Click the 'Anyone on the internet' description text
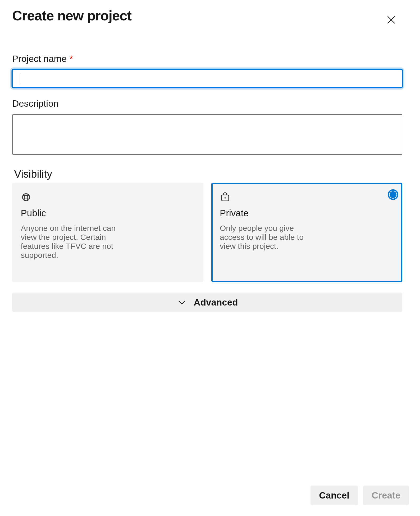This screenshot has width=420, height=516. point(68,241)
